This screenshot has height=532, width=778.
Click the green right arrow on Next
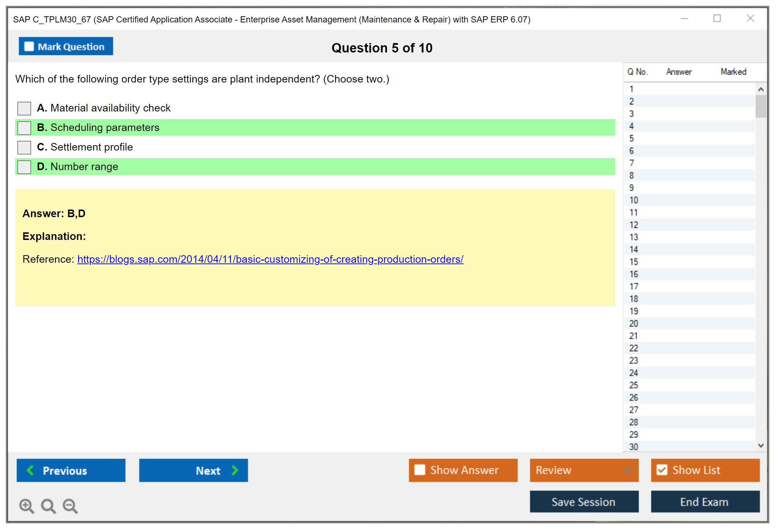tap(235, 470)
